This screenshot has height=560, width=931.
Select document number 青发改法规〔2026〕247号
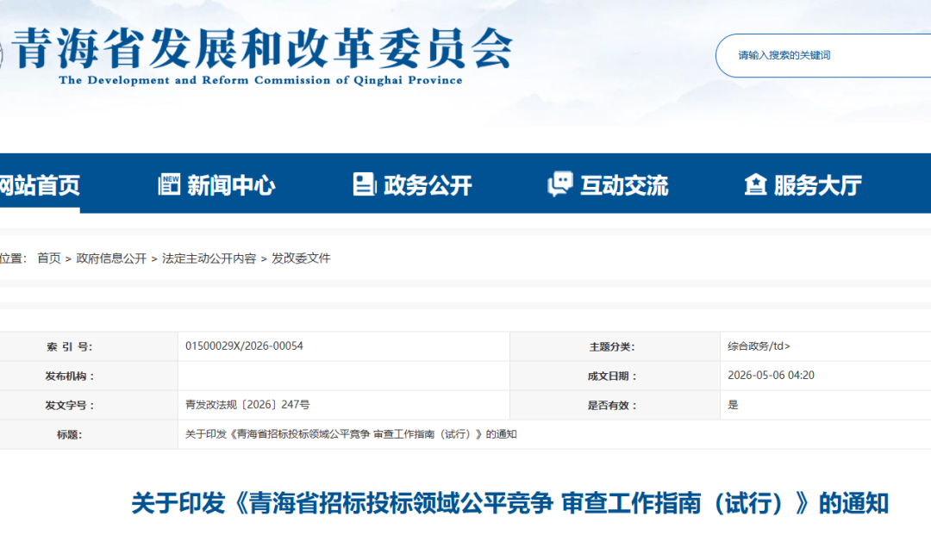[x=247, y=405]
